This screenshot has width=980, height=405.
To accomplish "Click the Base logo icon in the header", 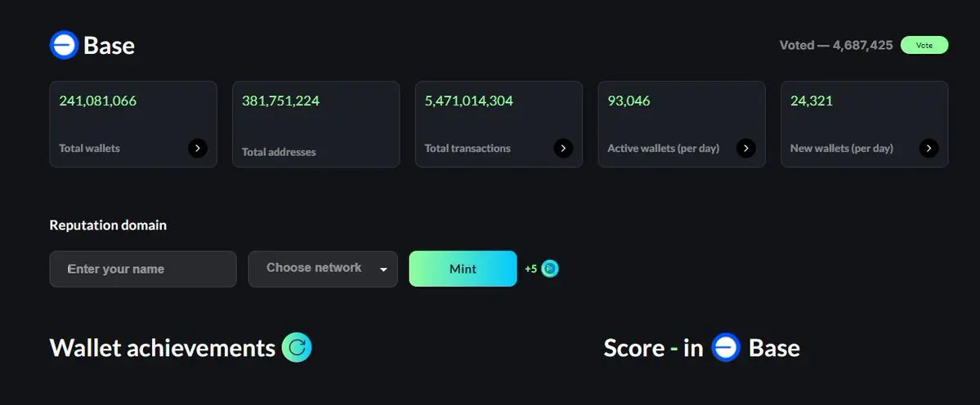I will [x=64, y=45].
